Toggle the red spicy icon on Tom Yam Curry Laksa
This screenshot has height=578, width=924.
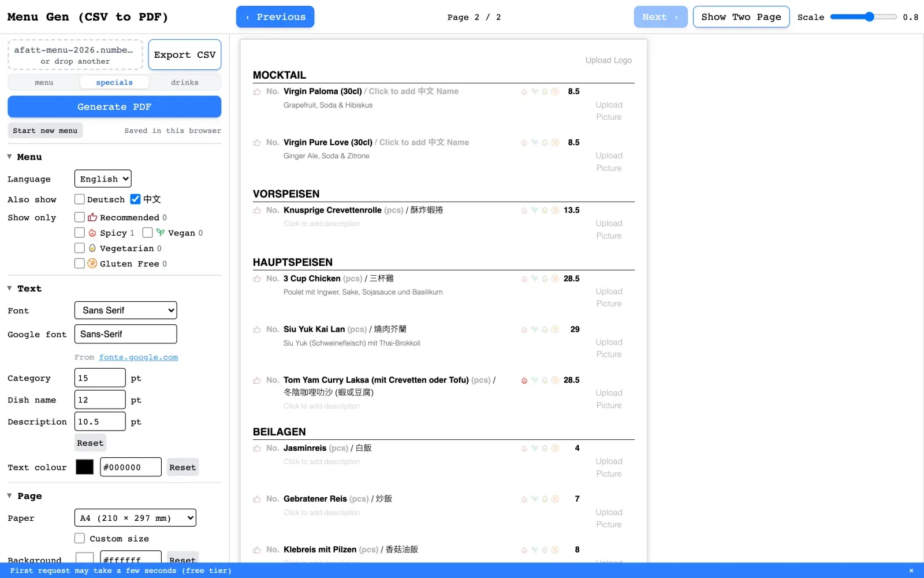(524, 380)
